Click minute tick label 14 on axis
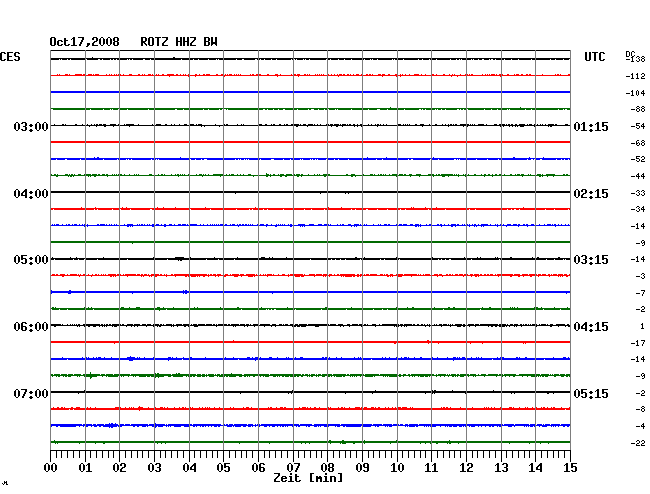 pos(535,467)
